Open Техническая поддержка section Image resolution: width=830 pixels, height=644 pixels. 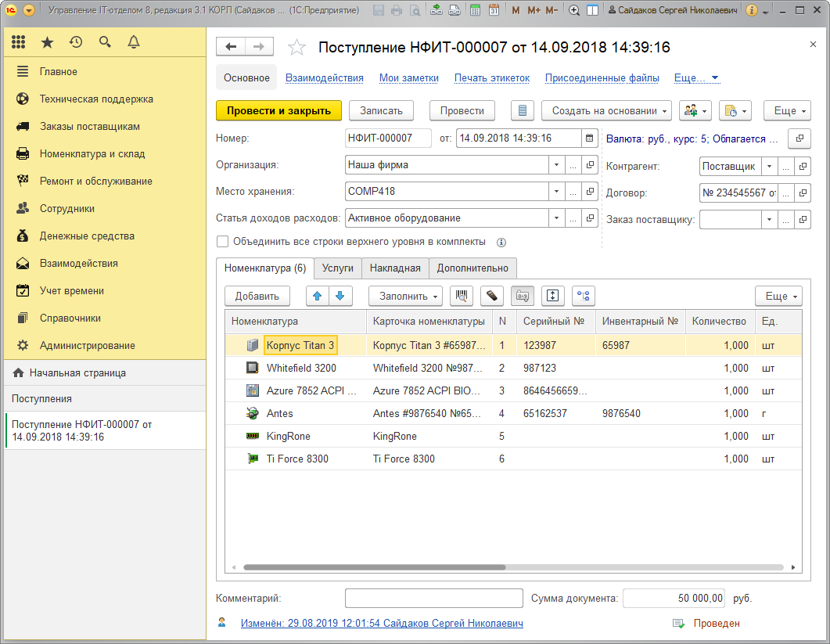coord(105,99)
